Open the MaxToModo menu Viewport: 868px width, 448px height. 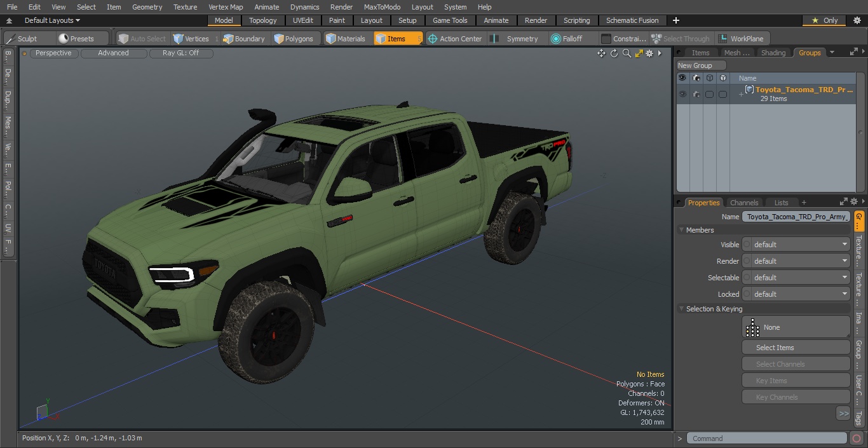382,7
